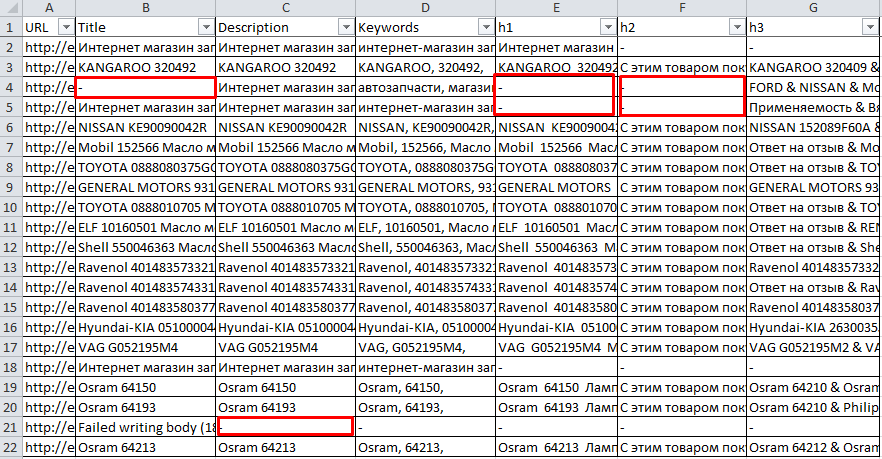Click the h3 header cell

click(x=813, y=27)
